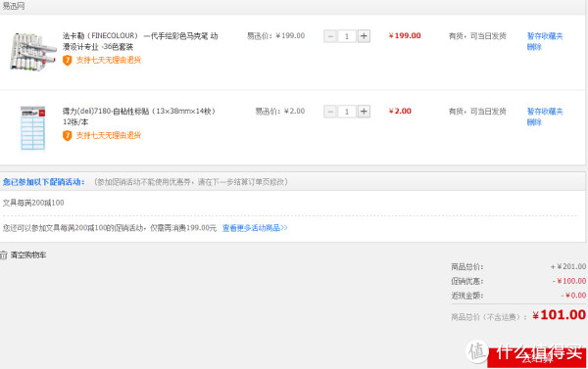Open 查看更多活动商品 promotion link
588x369 pixels.
[x=255, y=228]
